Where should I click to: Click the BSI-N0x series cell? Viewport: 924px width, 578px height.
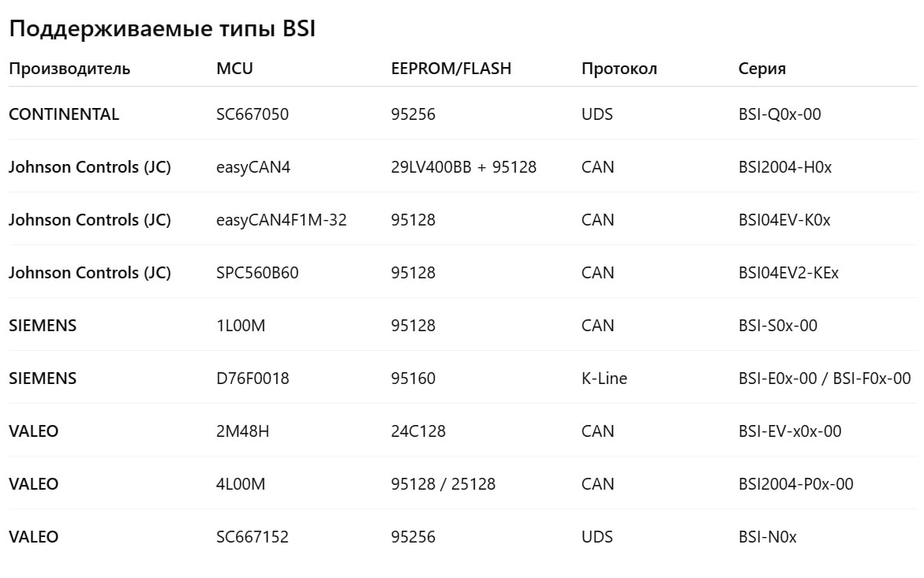point(767,537)
